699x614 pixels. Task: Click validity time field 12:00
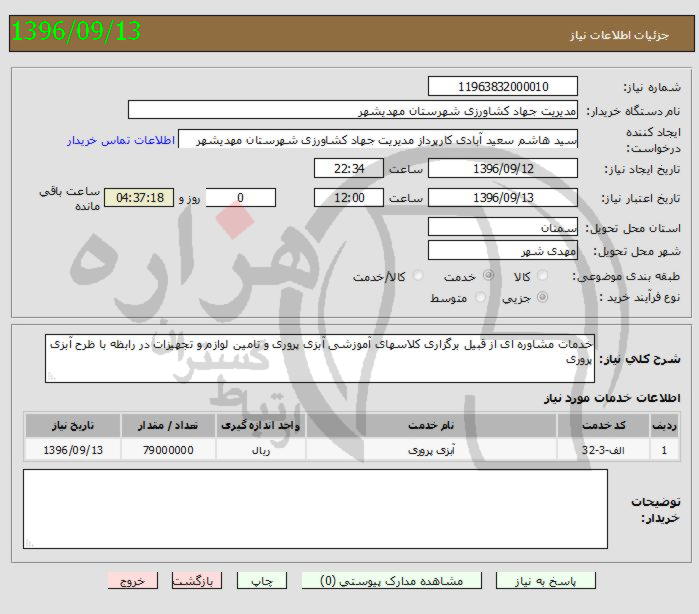point(349,198)
